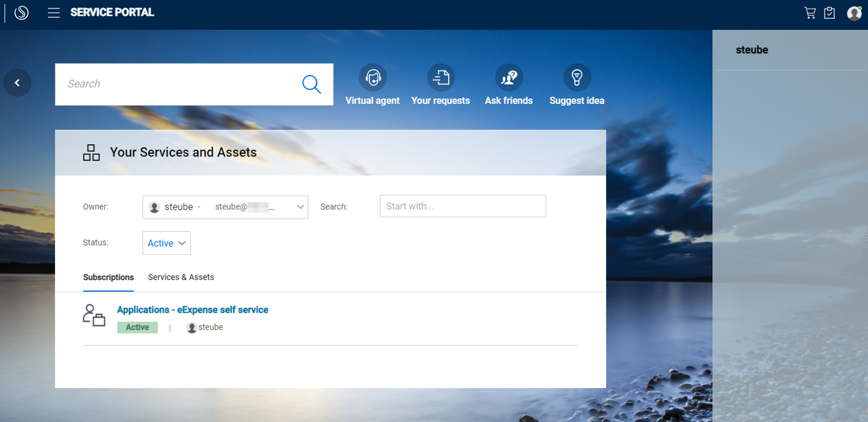Click the back arrow on the left

coord(17,82)
